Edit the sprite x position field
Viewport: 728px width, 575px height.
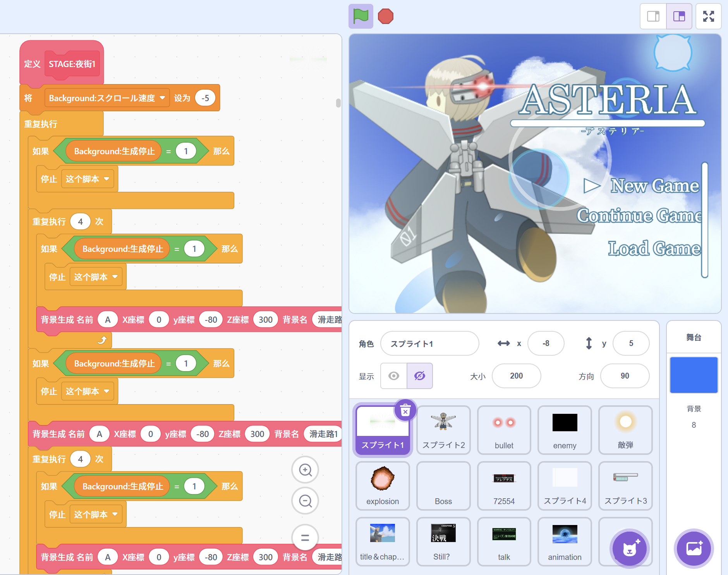pyautogui.click(x=546, y=343)
